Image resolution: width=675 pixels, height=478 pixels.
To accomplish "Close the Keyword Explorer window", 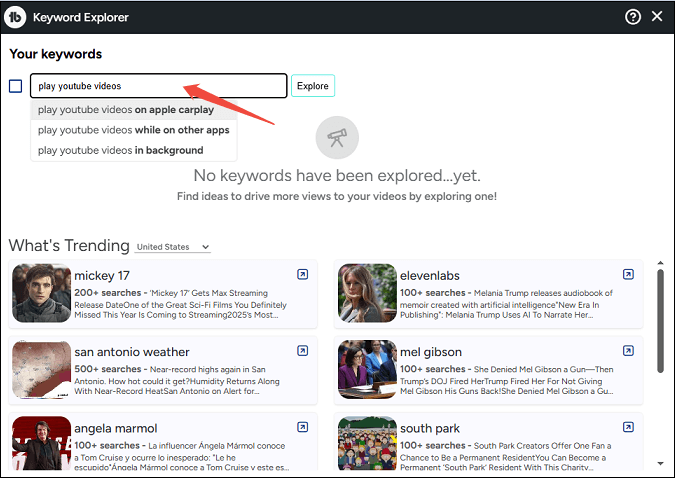I will [657, 16].
